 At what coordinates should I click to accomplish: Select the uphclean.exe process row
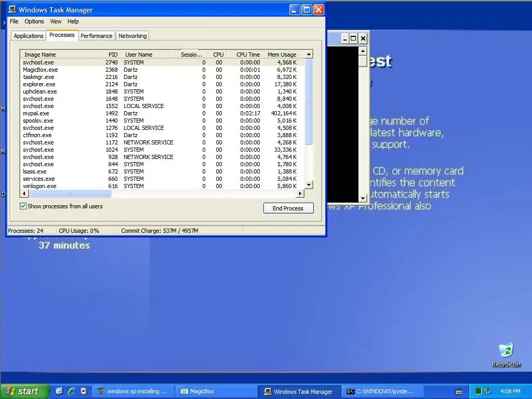pyautogui.click(x=162, y=91)
